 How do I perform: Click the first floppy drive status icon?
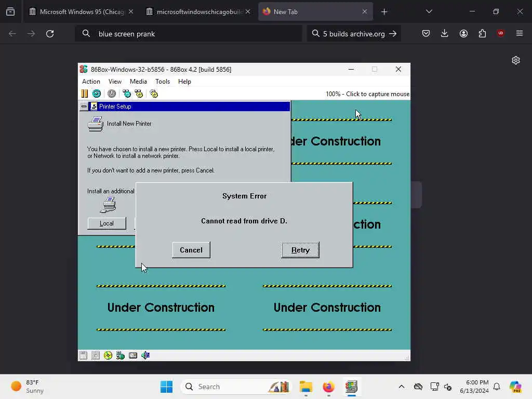tap(83, 355)
